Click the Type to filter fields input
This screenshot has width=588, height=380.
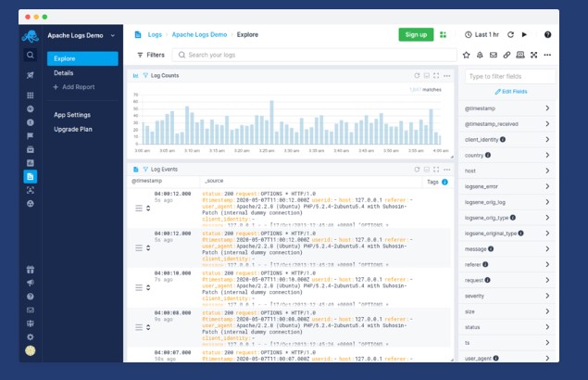510,76
